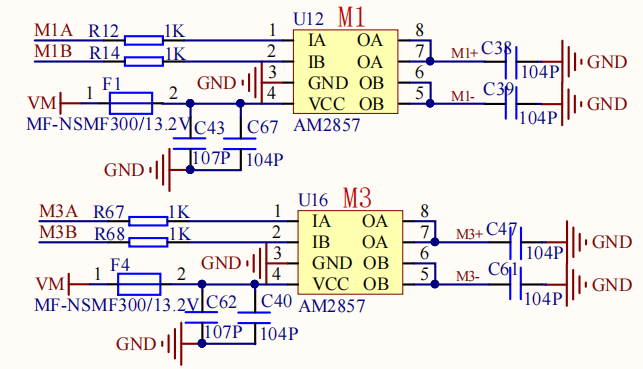This screenshot has width=643, height=369.
Task: Select the U12 AM2857 chip body
Action: 345,71
